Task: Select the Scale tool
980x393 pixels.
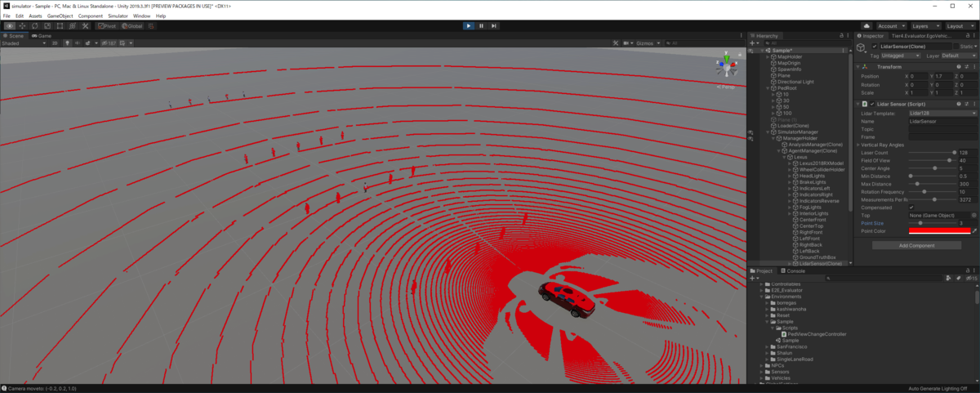Action: 48,26
